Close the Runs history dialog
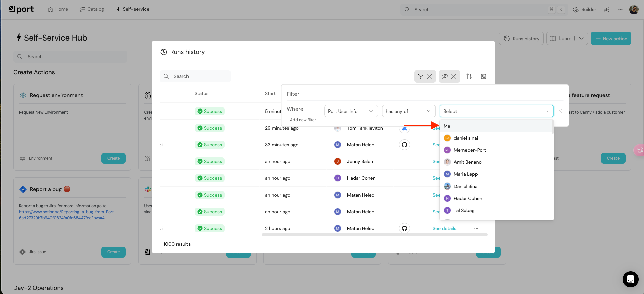644x294 pixels. point(485,52)
